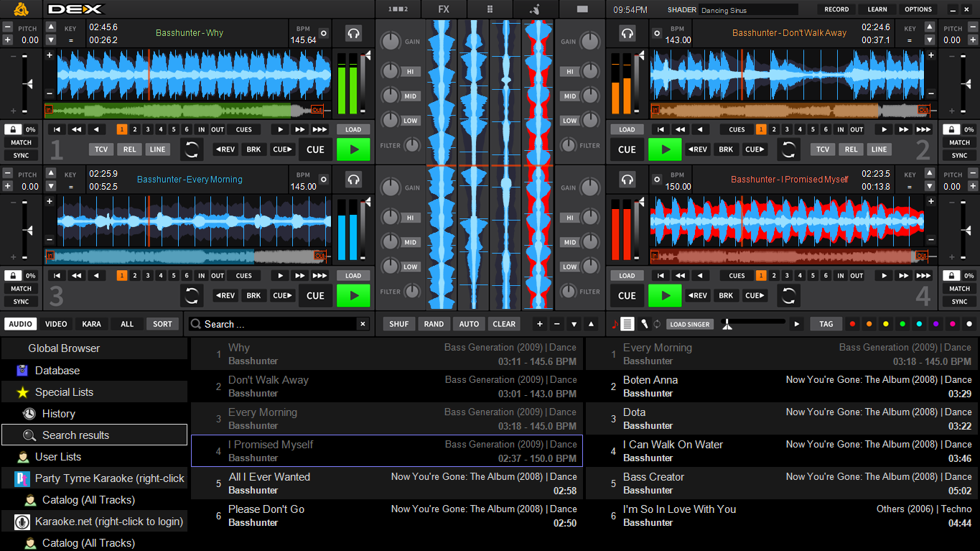Click the loop icon on deck 3

tap(192, 295)
